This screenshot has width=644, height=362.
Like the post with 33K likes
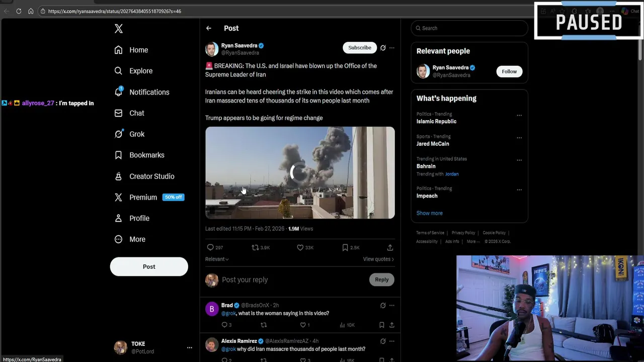pyautogui.click(x=305, y=247)
